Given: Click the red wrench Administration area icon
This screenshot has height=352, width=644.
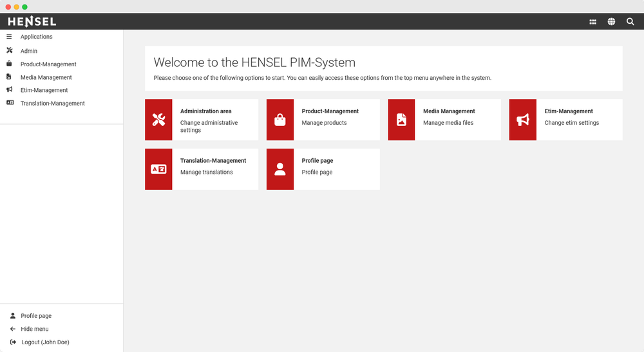Looking at the screenshot, I should coord(158,120).
